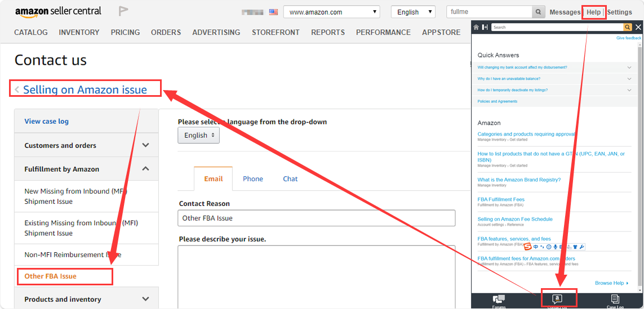The height and width of the screenshot is (309, 644).
Task: Click back chevron before Selling on Amazon issue
Action: click(17, 89)
